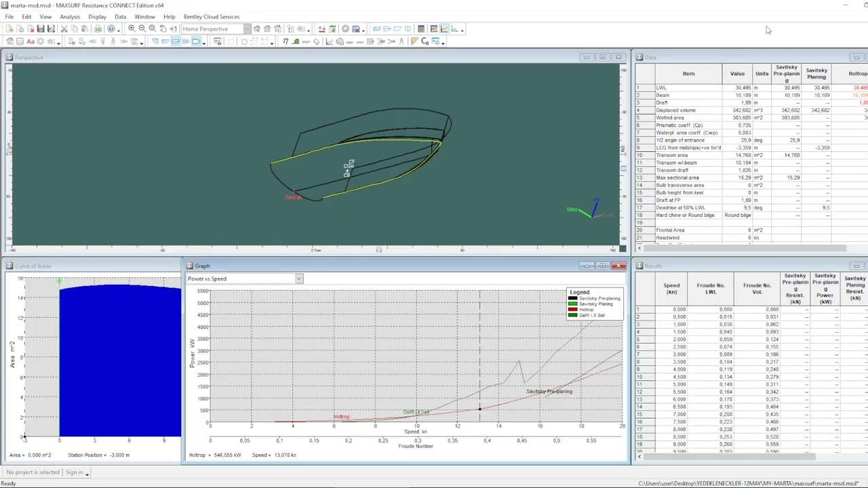Open the Power vs Speed graph dropdown
The width and height of the screenshot is (868, 488).
298,279
